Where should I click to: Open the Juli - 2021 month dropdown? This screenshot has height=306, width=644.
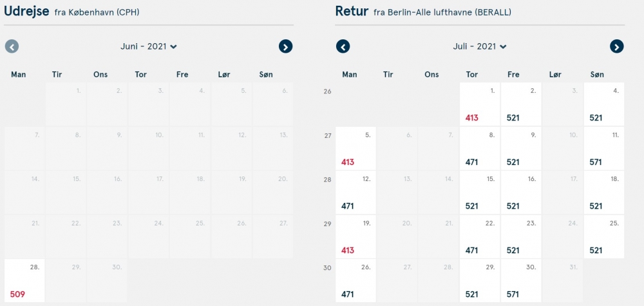pyautogui.click(x=480, y=46)
